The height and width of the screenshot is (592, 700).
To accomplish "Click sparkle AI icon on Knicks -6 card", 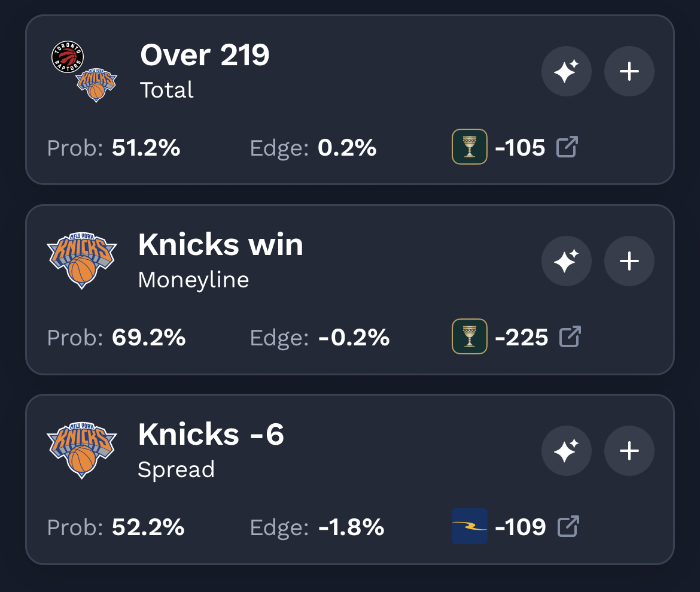I will coord(566,451).
